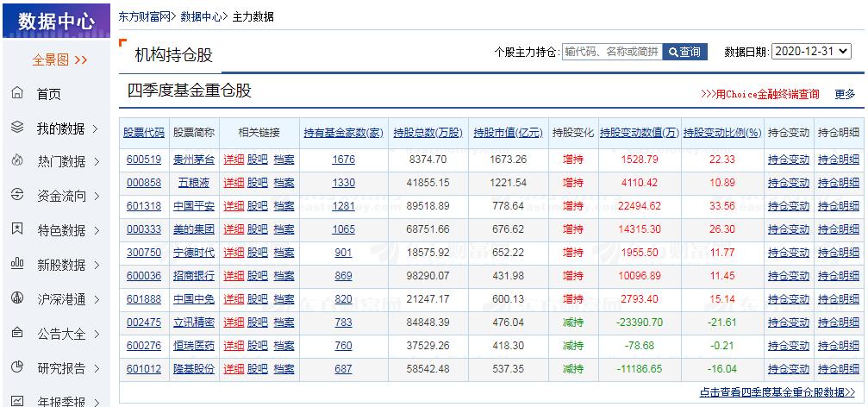The height and width of the screenshot is (407, 868).
Task: Click the flame icon beside 热门数据
Action: (x=17, y=160)
